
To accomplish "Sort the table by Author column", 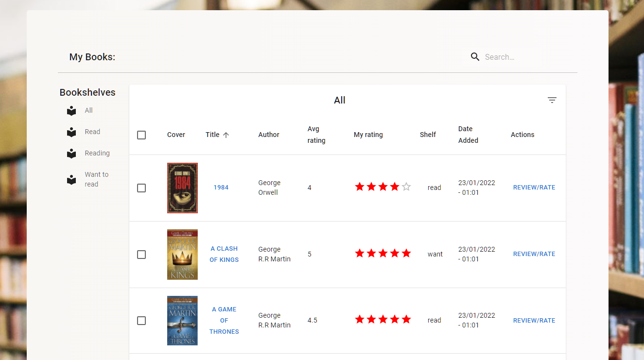I will (x=268, y=135).
